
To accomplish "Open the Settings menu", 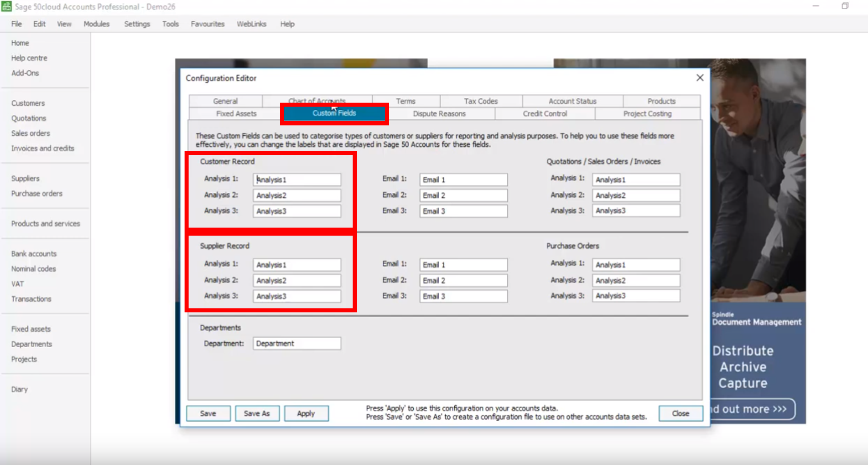I will (136, 24).
